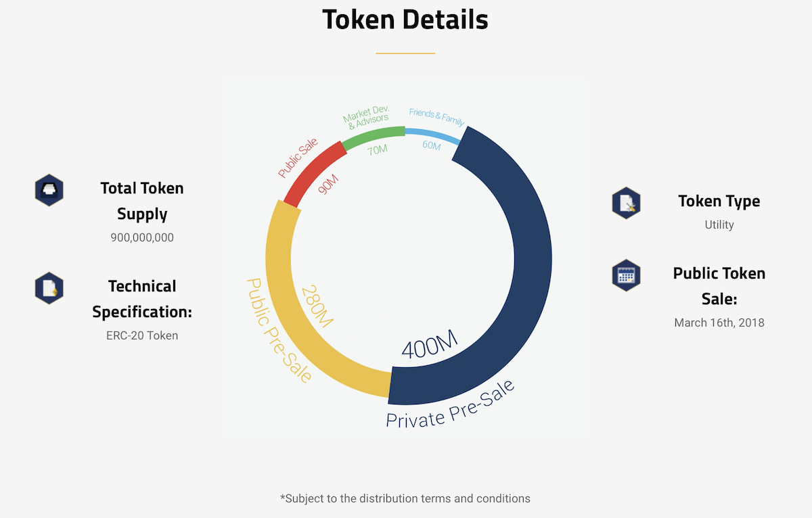Click the Public Pre-Sale curved label

(x=277, y=331)
